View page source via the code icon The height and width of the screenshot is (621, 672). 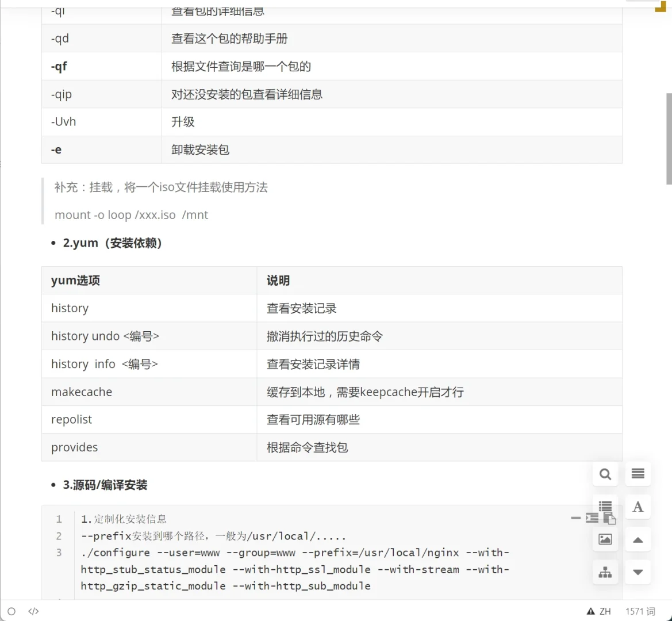(33, 611)
